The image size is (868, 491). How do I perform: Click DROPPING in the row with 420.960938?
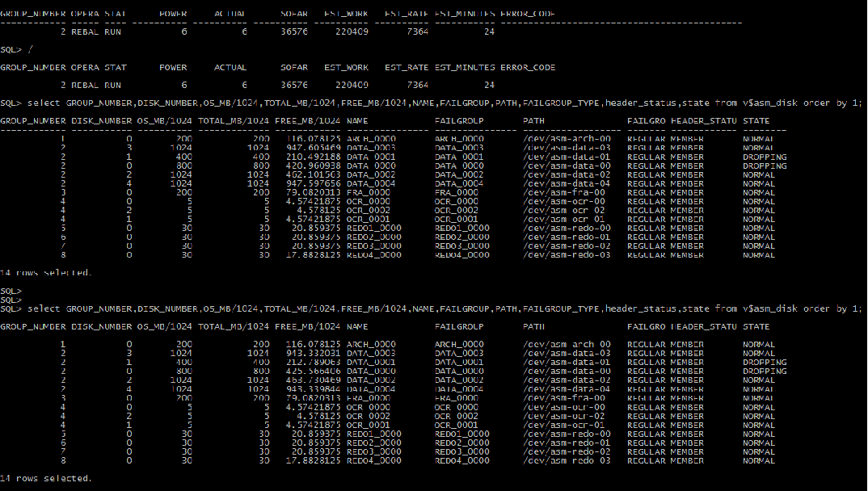click(x=765, y=166)
